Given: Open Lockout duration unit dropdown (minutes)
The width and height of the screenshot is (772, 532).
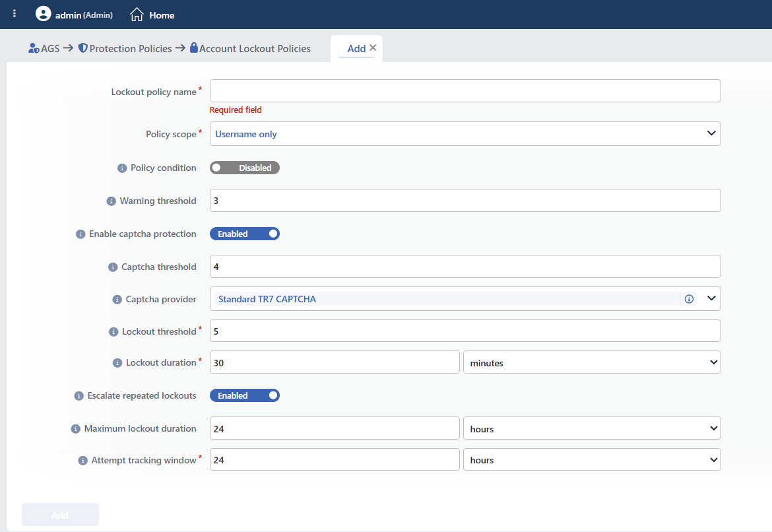Looking at the screenshot, I should point(593,362).
